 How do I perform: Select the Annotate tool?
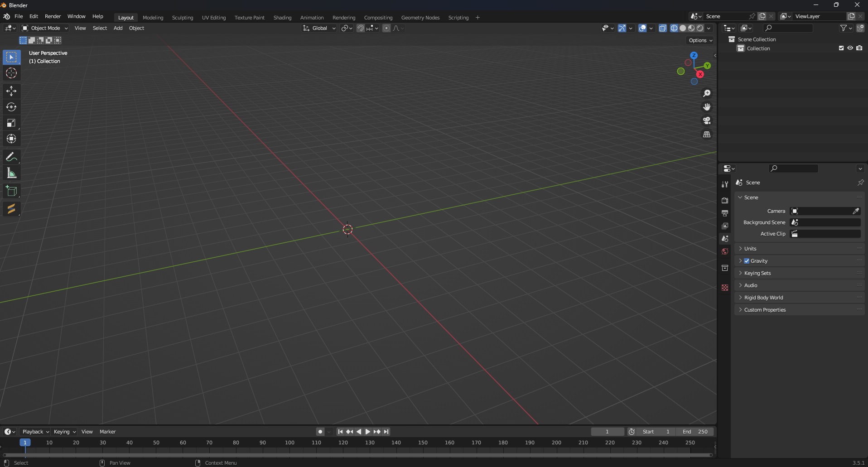(11, 157)
